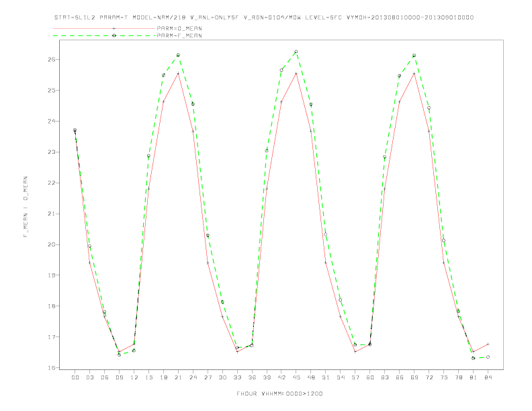This screenshot has width=532, height=411.
Task: Click x-axis hour label 81
Action: 473,377
